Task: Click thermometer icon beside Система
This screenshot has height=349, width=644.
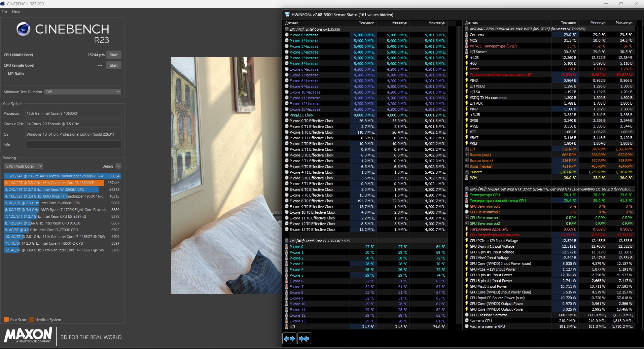Action: coord(467,35)
